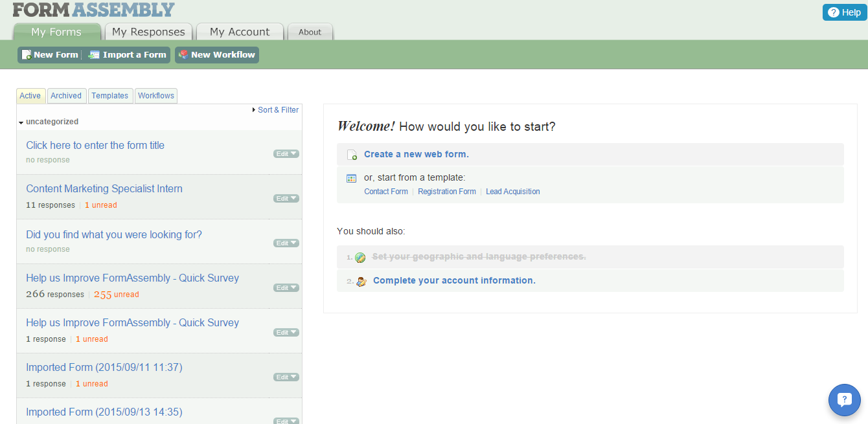The height and width of the screenshot is (424, 868).
Task: Click 'Complete your account information'
Action: (x=454, y=281)
